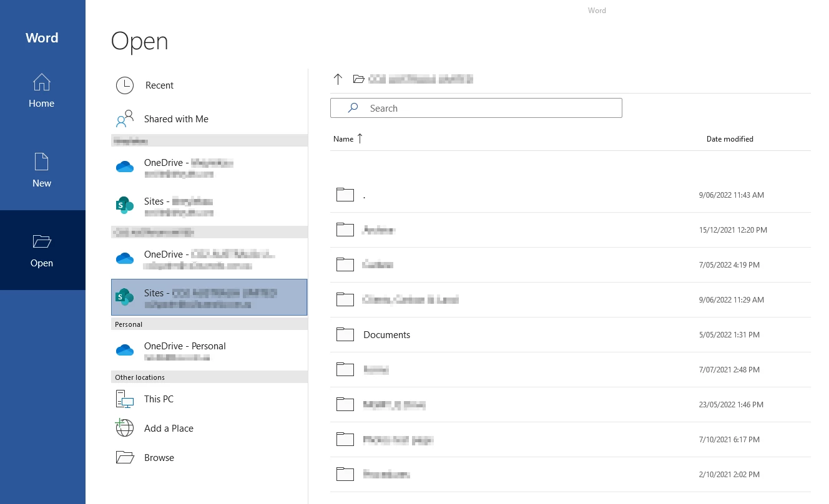Click the Documents folder icon
Screen dimensions: 829x504
tap(345, 334)
